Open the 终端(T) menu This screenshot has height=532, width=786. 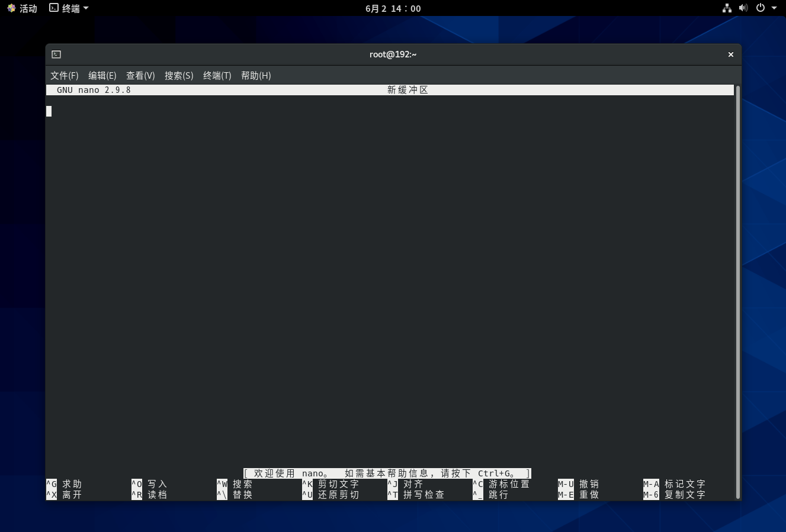[x=217, y=76]
